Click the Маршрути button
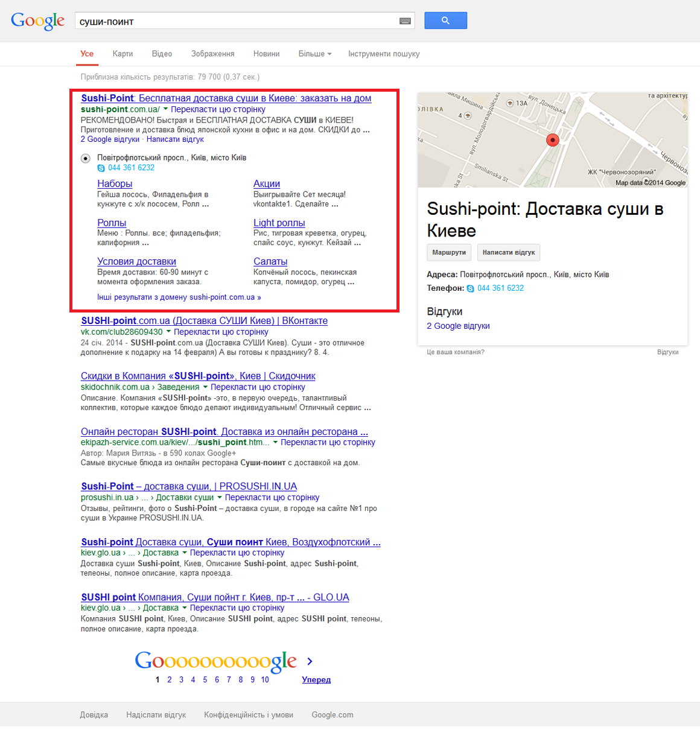This screenshot has width=700, height=736. [449, 252]
